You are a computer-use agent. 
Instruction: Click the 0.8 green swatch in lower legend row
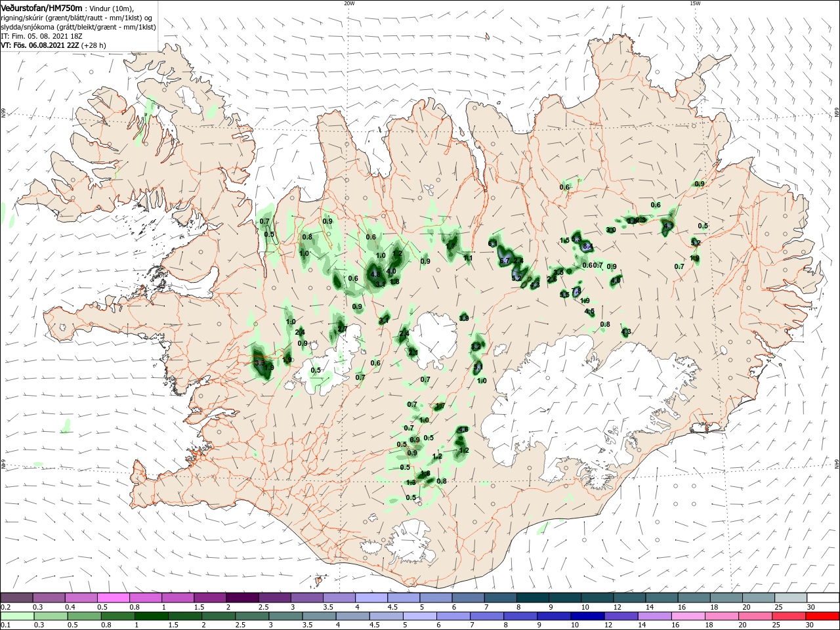117,616
